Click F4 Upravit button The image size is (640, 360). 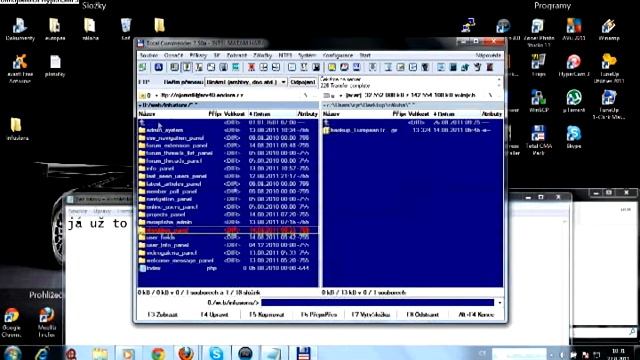tap(214, 315)
